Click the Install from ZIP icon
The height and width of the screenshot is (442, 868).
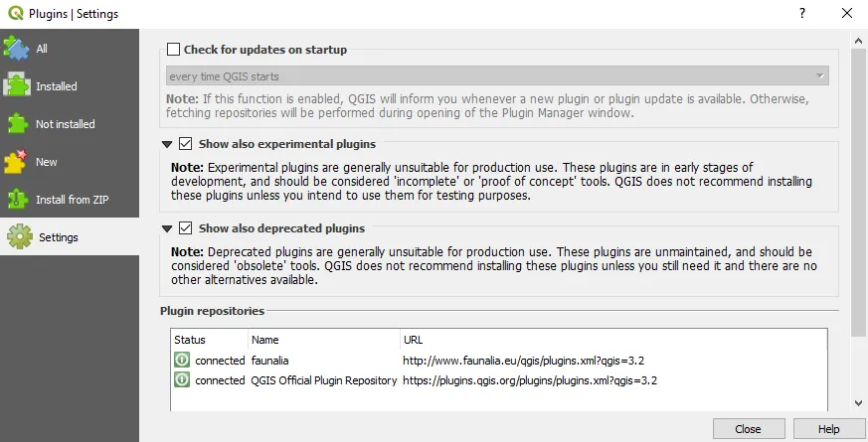tap(17, 199)
